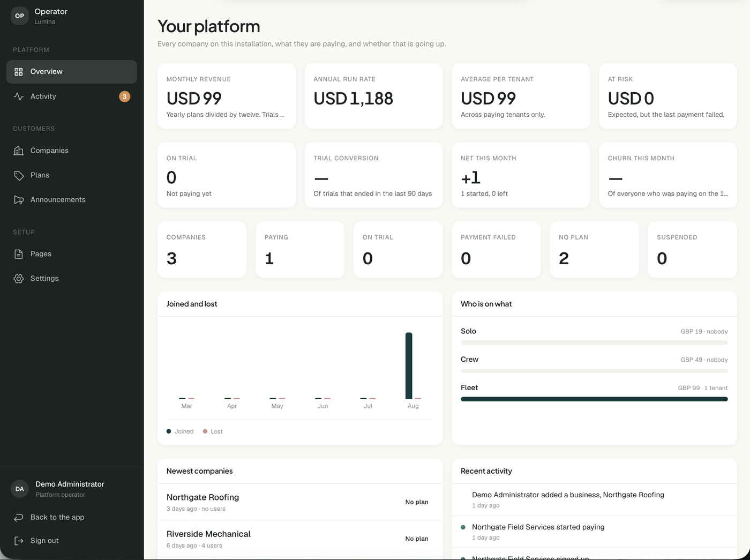This screenshot has width=750, height=560.
Task: Click the Payment Failed count card
Action: 496,250
